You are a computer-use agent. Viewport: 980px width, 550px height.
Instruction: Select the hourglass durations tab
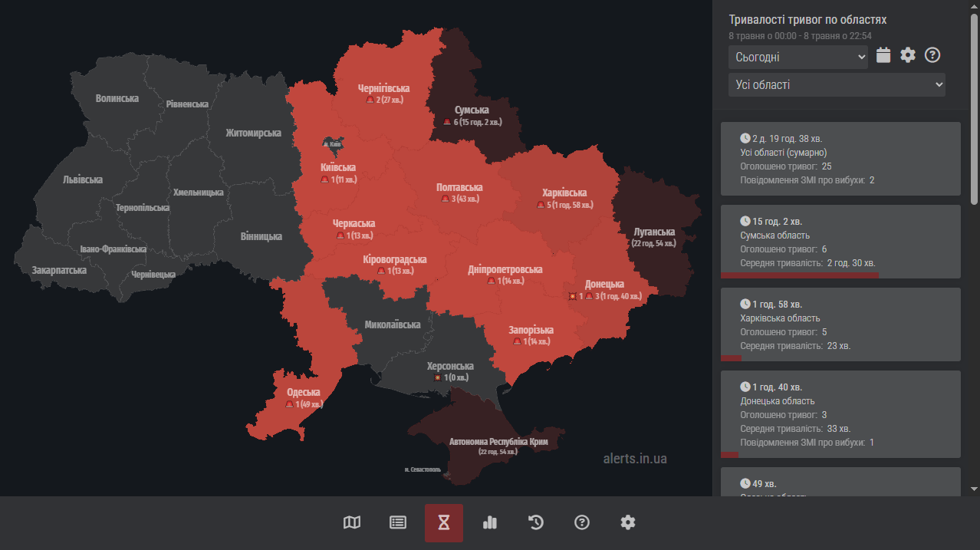444,523
